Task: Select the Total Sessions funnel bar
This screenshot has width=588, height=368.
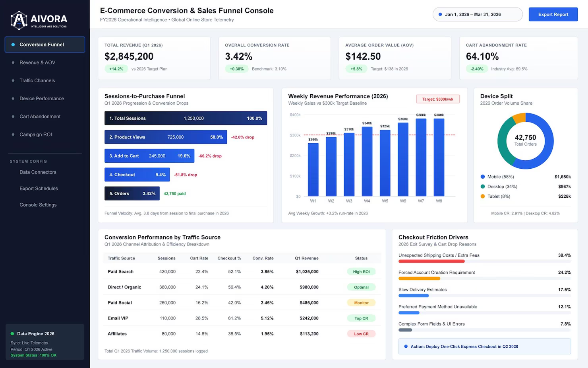Action: [x=186, y=118]
